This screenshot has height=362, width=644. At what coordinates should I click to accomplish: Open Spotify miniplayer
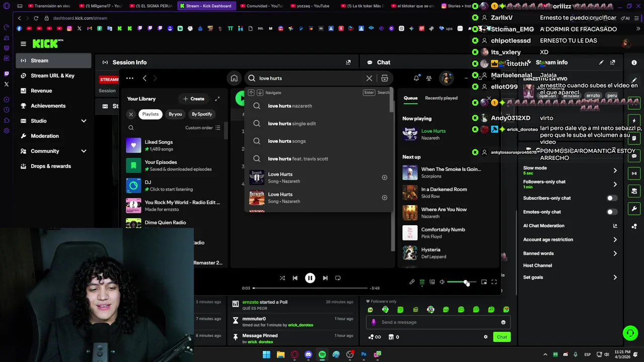click(484, 282)
